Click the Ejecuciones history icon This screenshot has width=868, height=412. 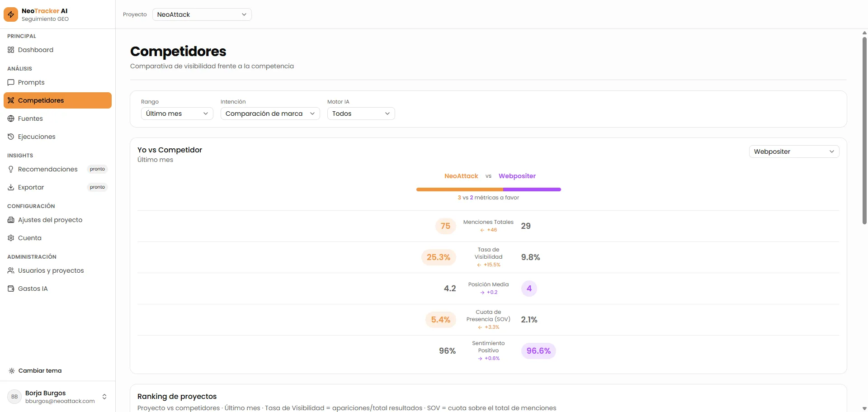pos(11,137)
